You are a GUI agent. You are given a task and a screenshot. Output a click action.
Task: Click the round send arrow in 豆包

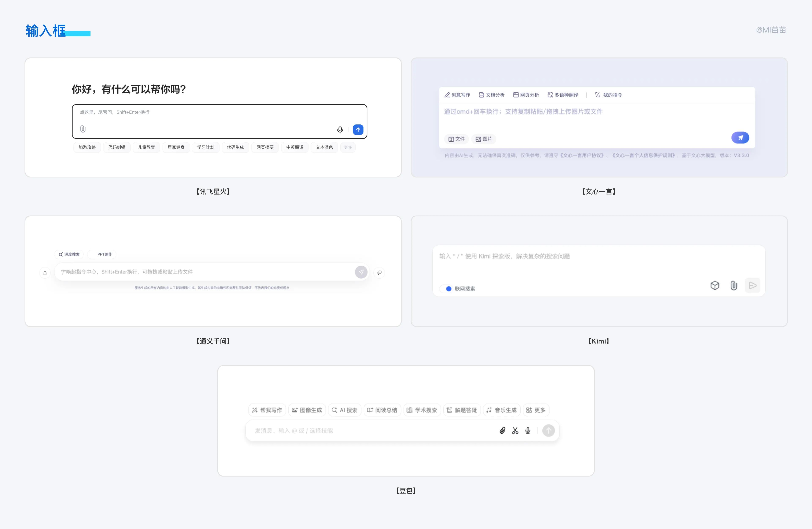[x=549, y=431]
